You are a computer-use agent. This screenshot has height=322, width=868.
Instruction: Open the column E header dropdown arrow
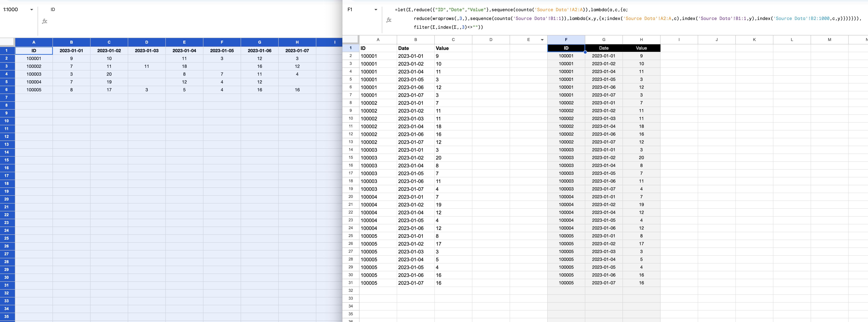pos(542,40)
